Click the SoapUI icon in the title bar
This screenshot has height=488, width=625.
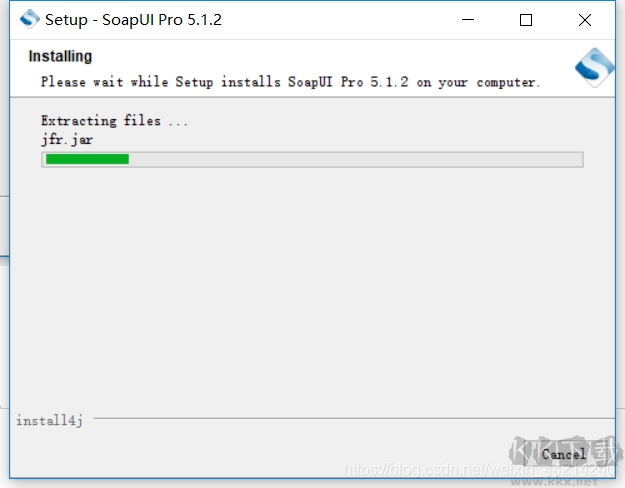click(29, 19)
